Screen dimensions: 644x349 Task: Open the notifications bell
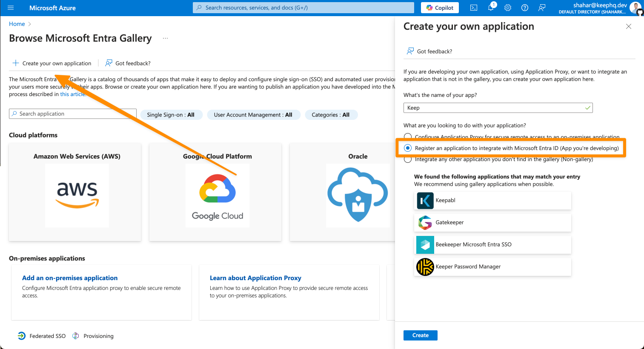point(491,8)
